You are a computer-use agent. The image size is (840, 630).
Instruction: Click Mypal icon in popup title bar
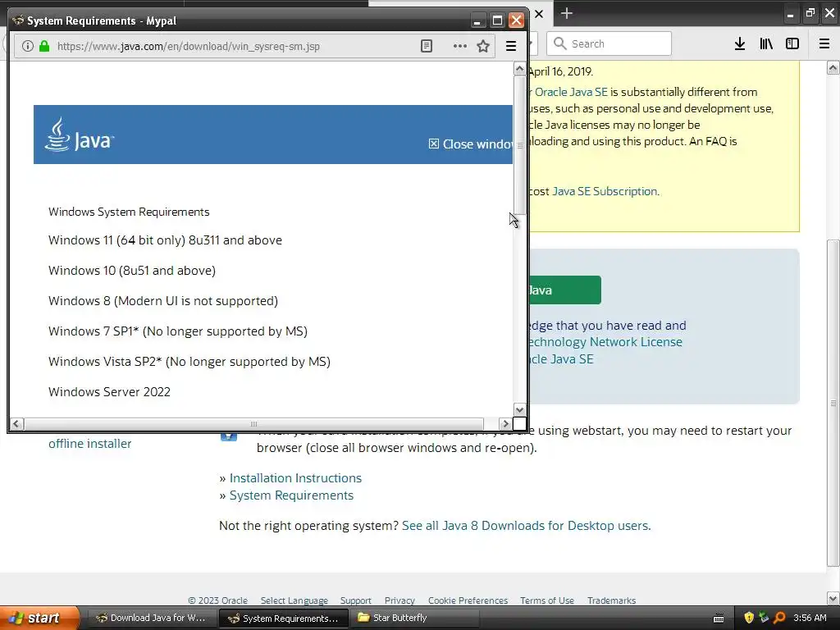[18, 21]
